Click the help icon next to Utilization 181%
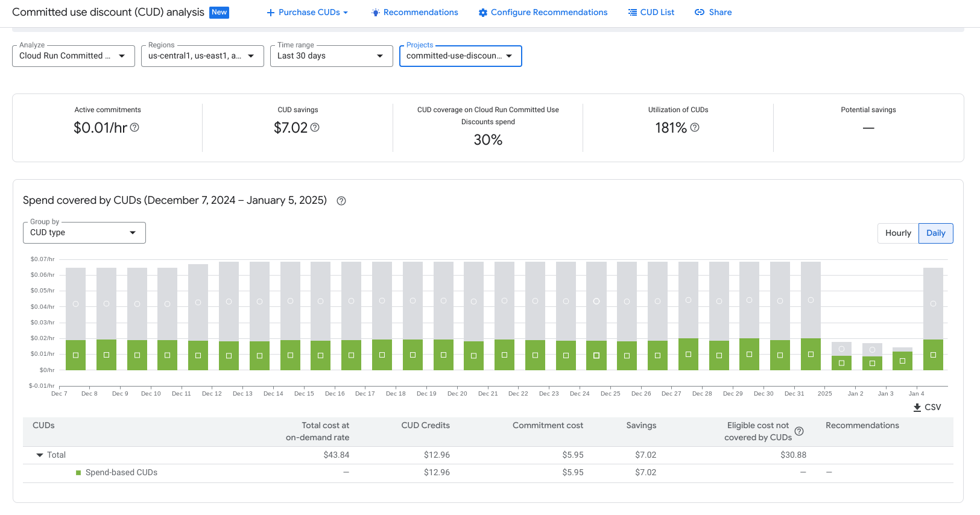 pyautogui.click(x=695, y=127)
